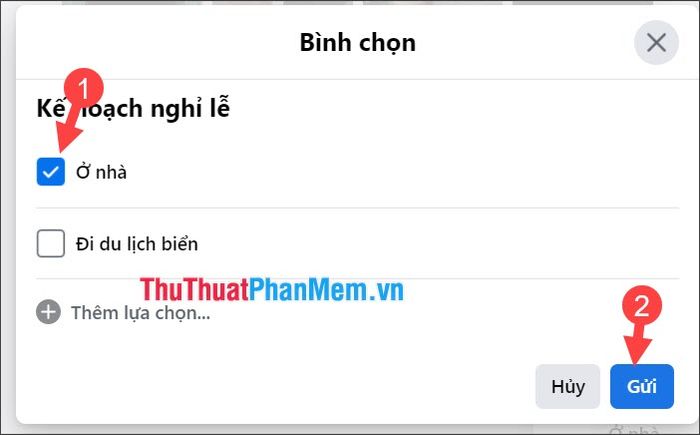The width and height of the screenshot is (700, 435).
Task: Click empty space in the Ở nhà row
Action: click(402, 172)
